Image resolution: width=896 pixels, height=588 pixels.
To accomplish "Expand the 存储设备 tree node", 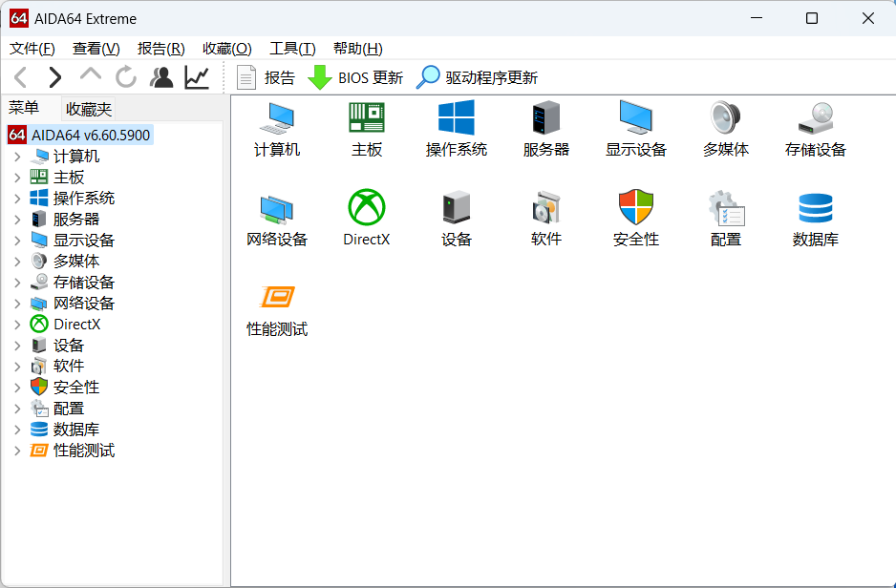I will click(18, 283).
